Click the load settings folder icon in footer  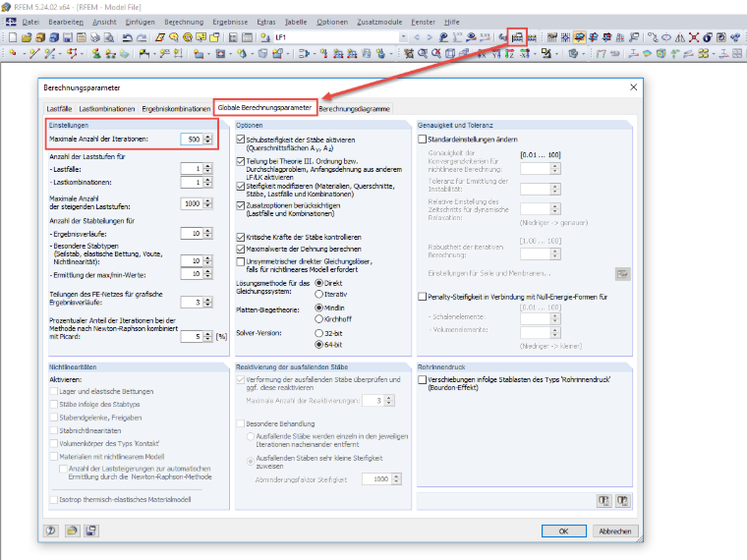click(72, 531)
